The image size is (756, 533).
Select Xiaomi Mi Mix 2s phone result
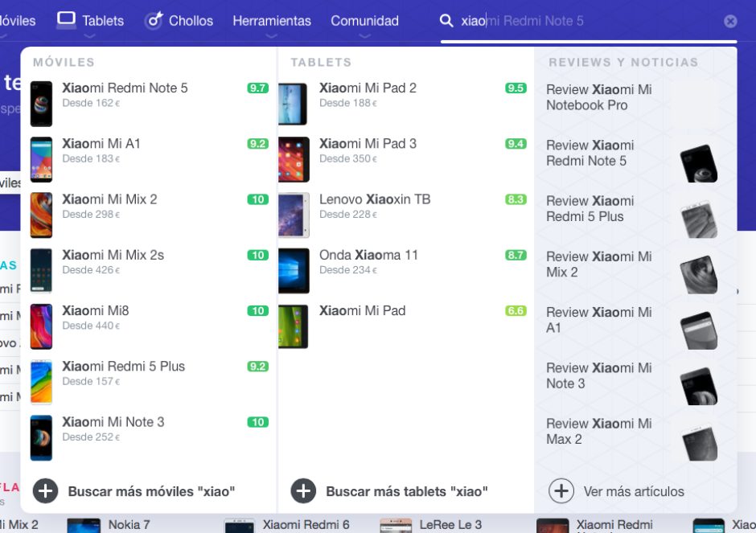pyautogui.click(x=150, y=270)
